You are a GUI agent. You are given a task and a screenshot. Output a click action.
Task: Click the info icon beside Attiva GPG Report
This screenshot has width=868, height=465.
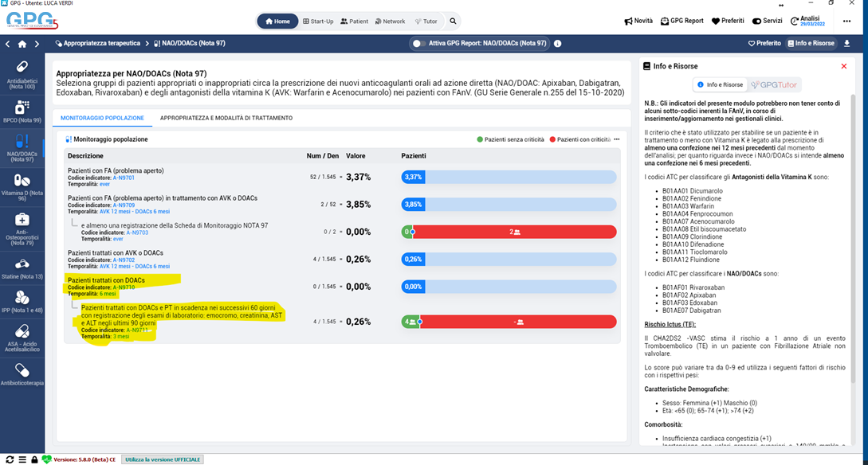coord(558,44)
